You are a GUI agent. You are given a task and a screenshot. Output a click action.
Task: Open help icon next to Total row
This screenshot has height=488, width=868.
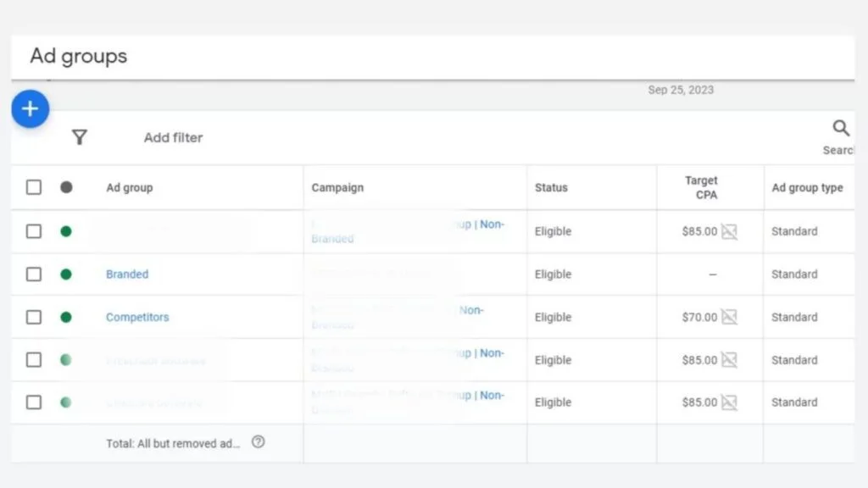pos(258,441)
